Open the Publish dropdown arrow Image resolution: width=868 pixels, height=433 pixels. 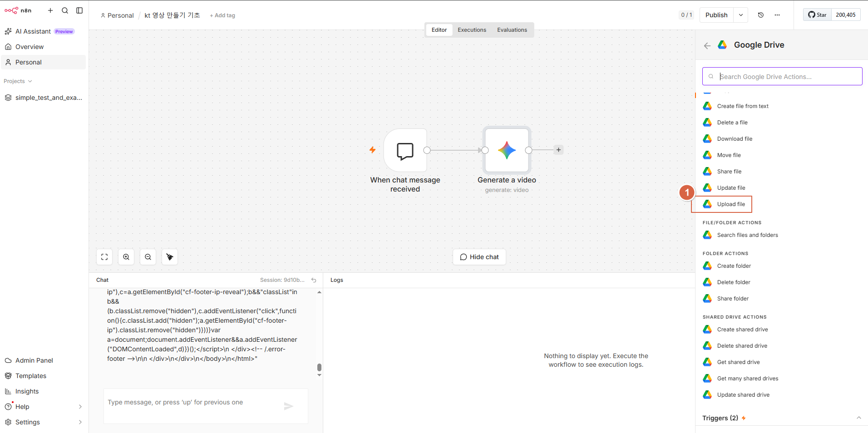[741, 15]
